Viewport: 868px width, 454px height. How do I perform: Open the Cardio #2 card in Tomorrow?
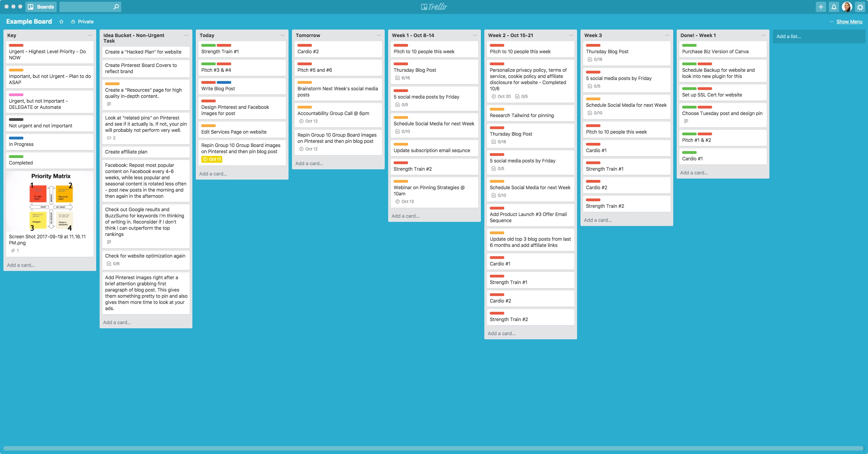click(338, 49)
